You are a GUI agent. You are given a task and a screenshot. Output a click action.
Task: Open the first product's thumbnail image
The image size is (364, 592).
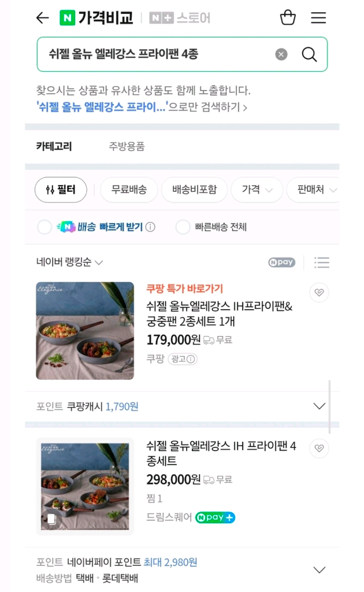[84, 330]
